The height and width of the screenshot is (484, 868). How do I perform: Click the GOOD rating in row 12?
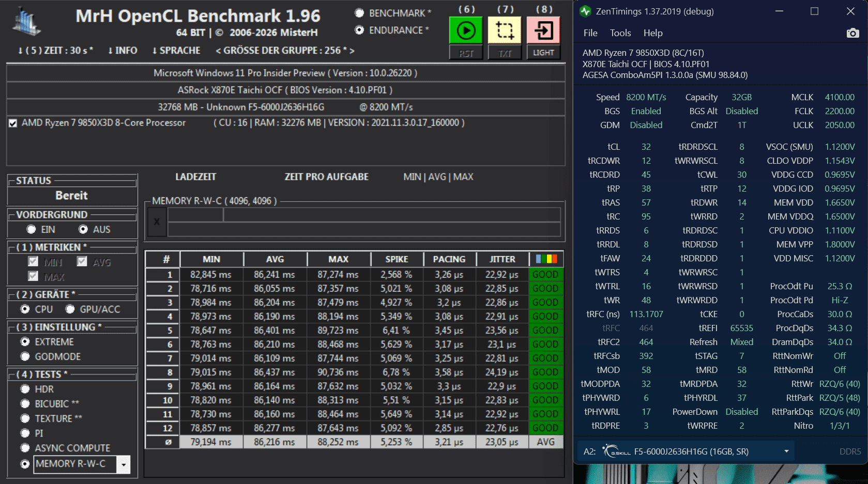(546, 428)
